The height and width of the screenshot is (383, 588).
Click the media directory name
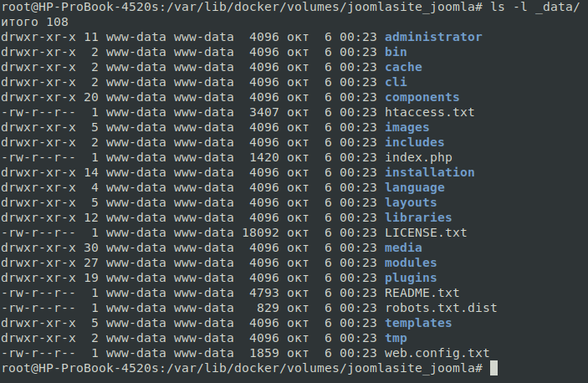403,248
